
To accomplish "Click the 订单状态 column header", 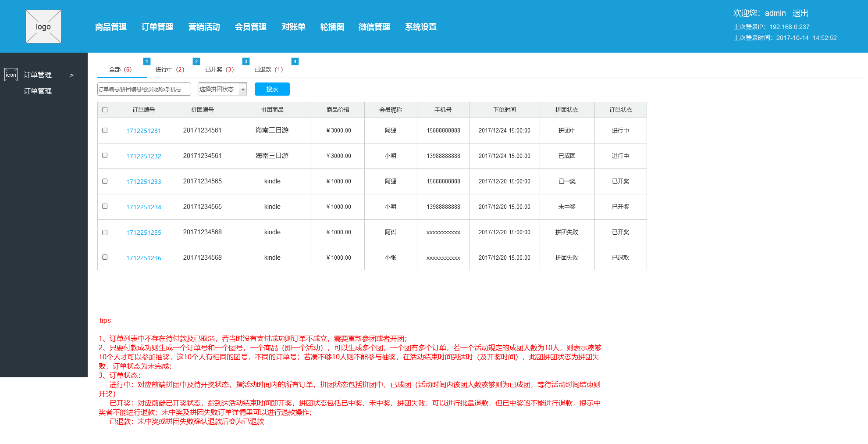I will [621, 110].
